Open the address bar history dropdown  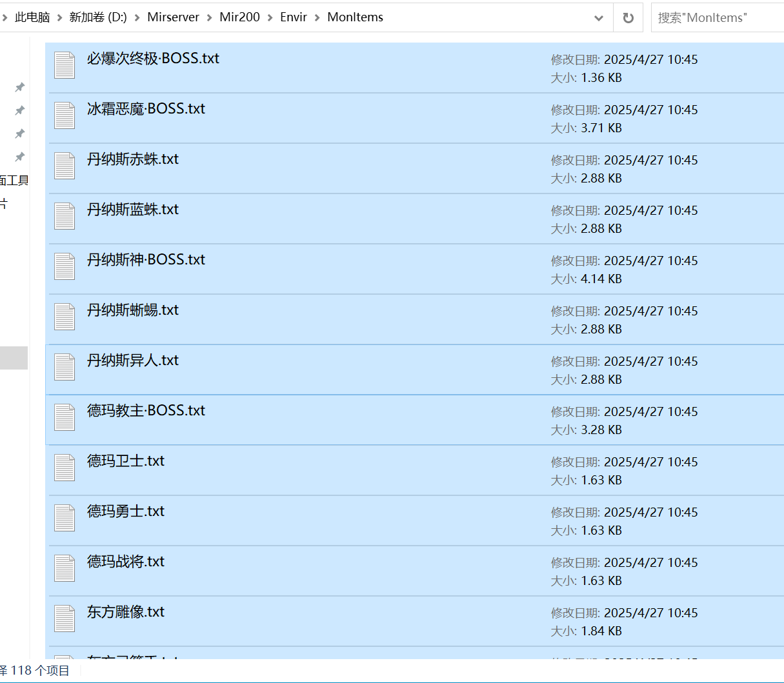599,18
